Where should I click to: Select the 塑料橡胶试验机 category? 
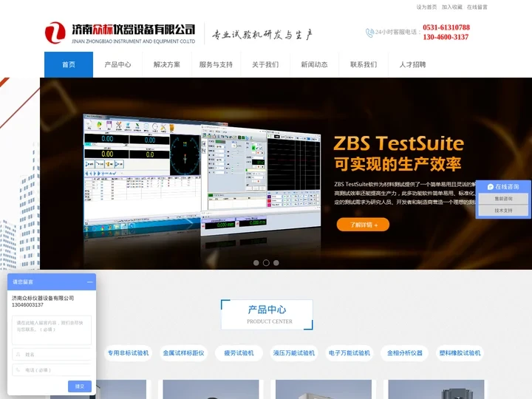[460, 353]
